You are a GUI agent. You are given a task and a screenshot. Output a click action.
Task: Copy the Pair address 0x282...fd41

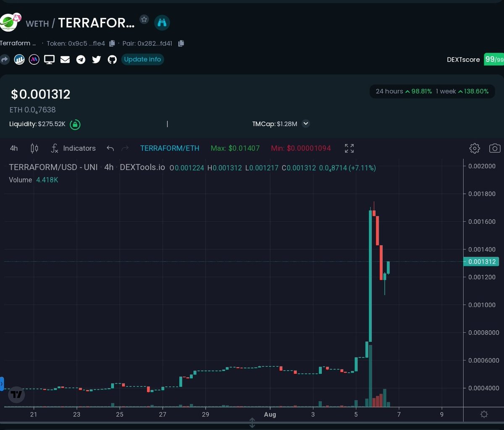tap(181, 43)
